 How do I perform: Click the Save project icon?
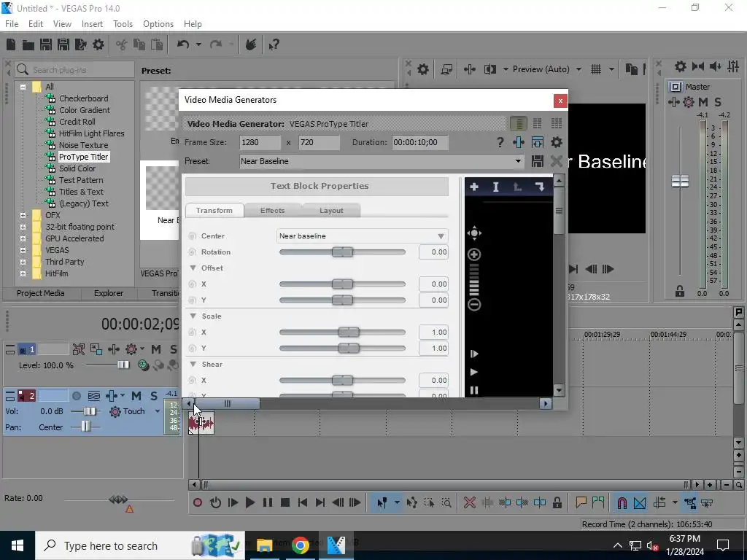pyautogui.click(x=46, y=44)
